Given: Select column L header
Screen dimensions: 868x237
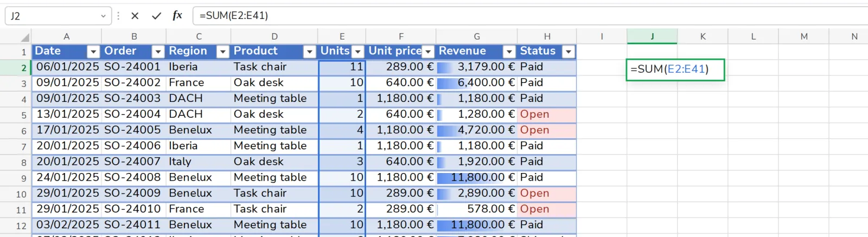Looking at the screenshot, I should tap(753, 36).
